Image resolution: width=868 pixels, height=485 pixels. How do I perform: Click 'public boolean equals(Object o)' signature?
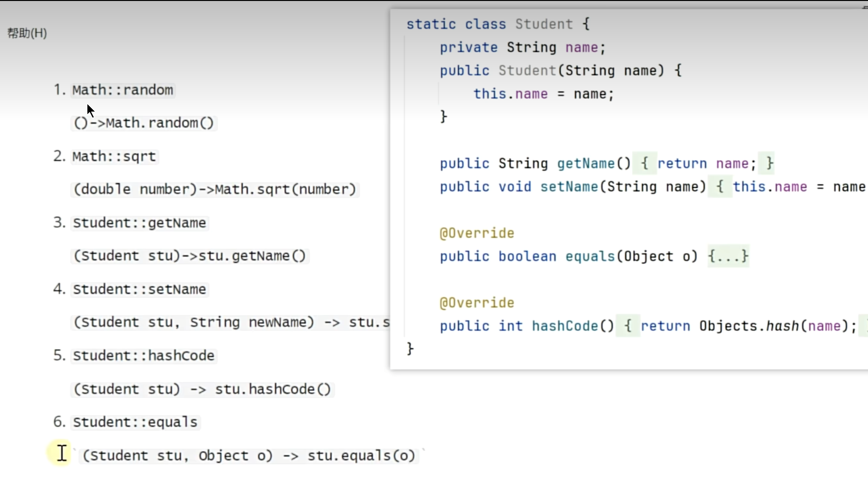tap(569, 256)
